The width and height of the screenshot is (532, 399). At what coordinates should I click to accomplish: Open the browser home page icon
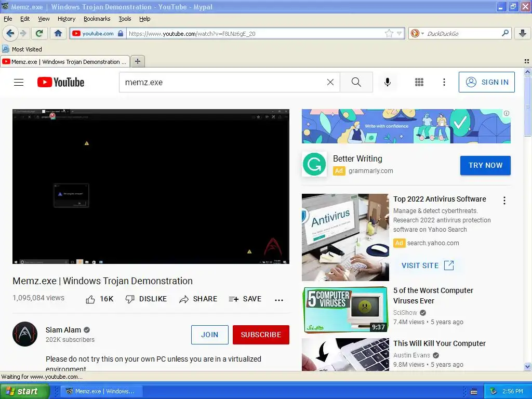[58, 33]
